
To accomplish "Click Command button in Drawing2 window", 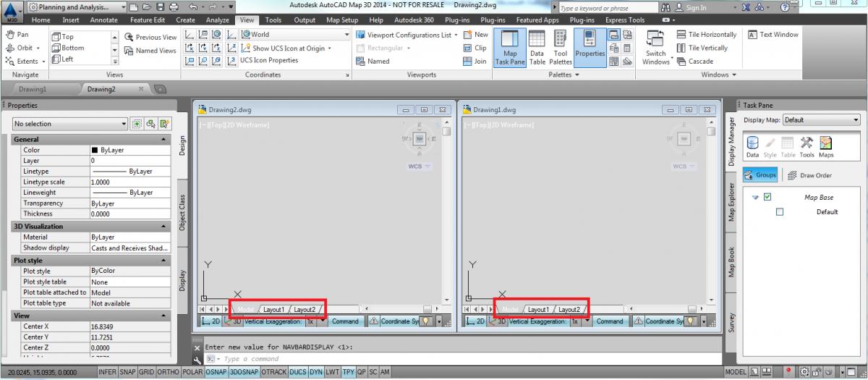I will (345, 321).
